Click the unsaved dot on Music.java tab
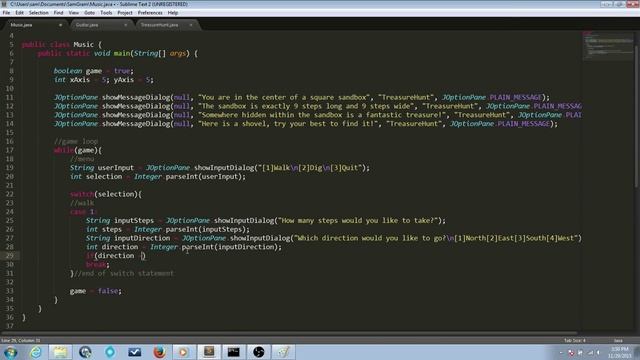Image resolution: width=640 pixels, height=360 pixels. [x=60, y=25]
